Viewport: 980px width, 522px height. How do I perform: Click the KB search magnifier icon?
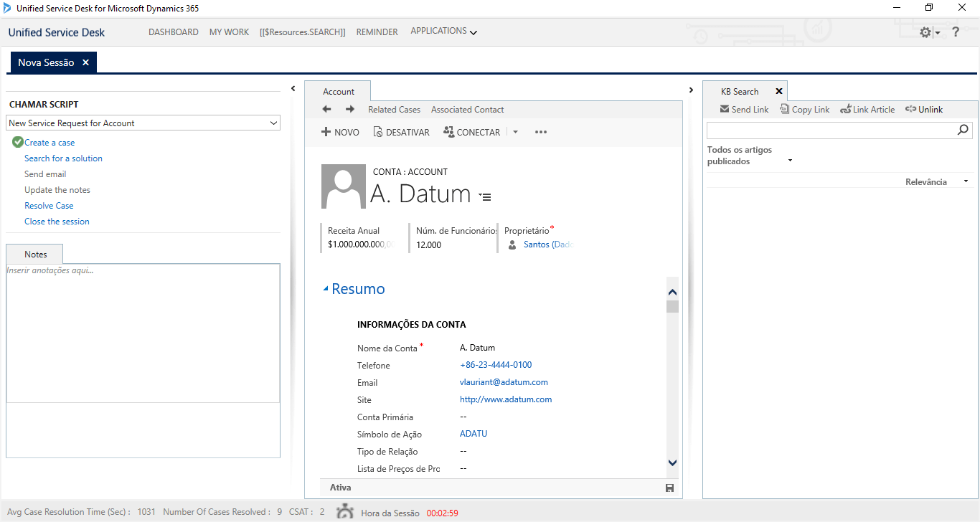[x=963, y=130]
